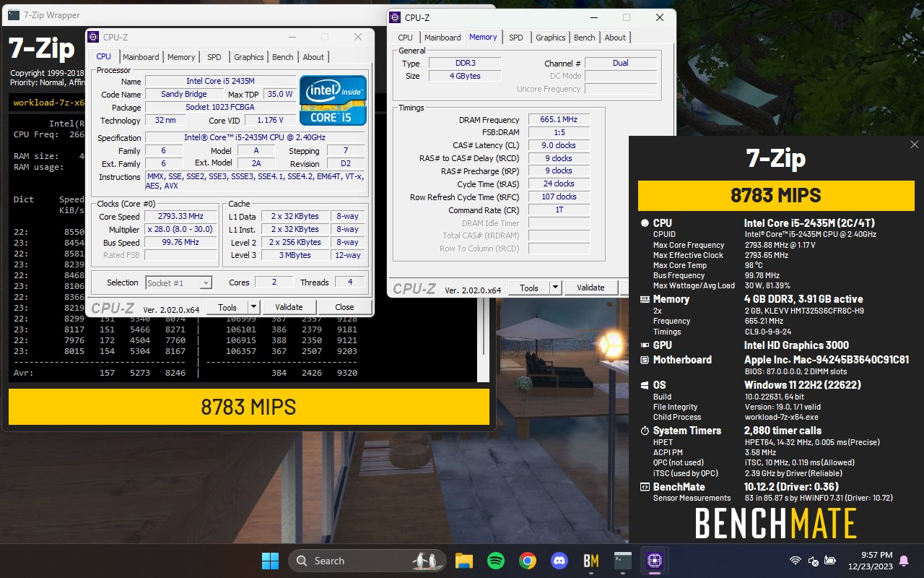Select CPU tab in Memory window
The image size is (924, 578).
406,38
